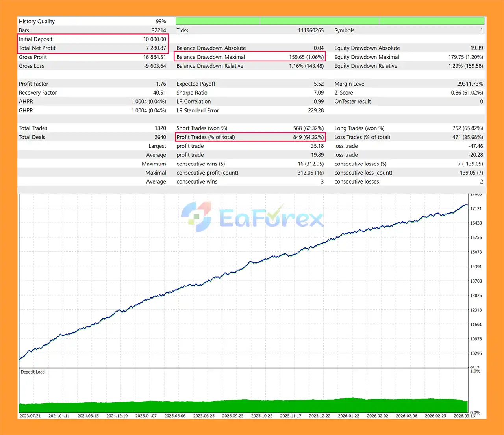Click the 2026.03.13 date on the chart axis
This screenshot has height=435, width=504.
point(464,416)
